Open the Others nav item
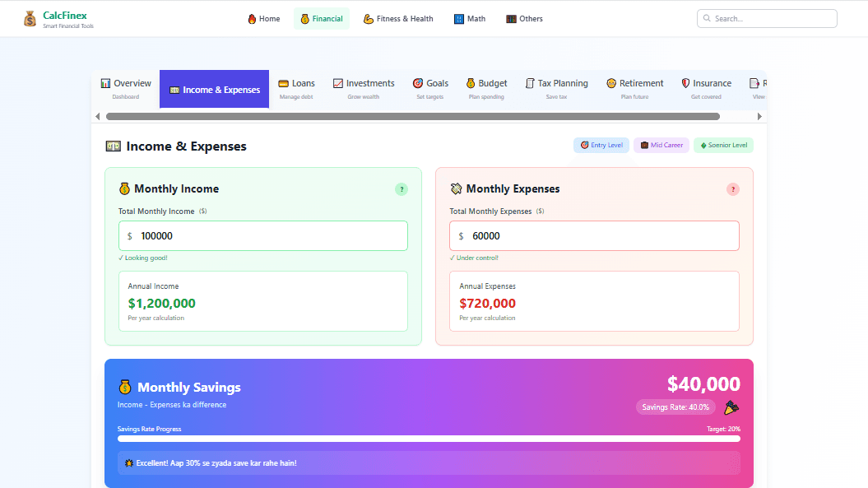Screen dimensions: 868x488 524,19
